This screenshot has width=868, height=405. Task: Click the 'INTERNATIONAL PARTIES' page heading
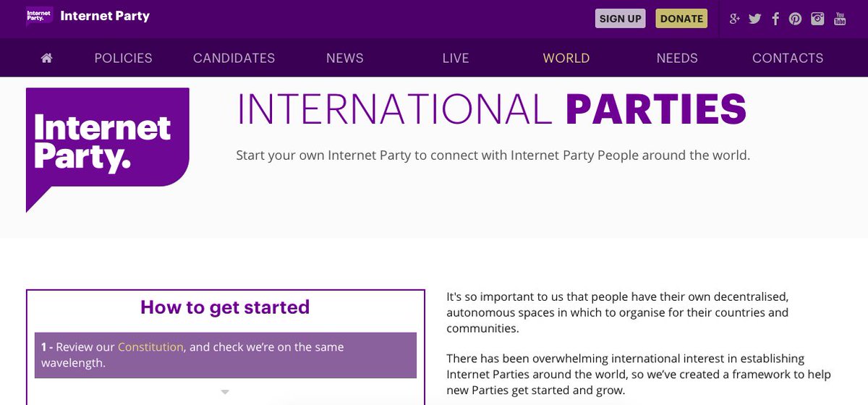tap(491, 109)
